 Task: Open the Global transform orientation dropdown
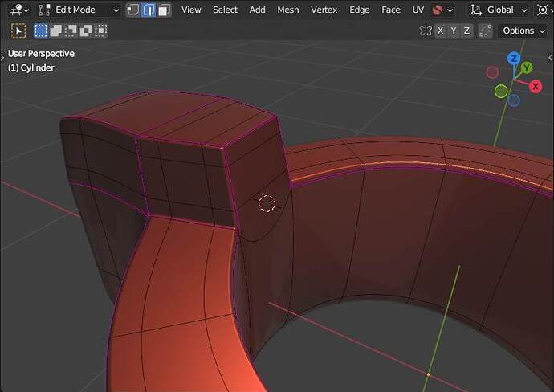[x=499, y=10]
